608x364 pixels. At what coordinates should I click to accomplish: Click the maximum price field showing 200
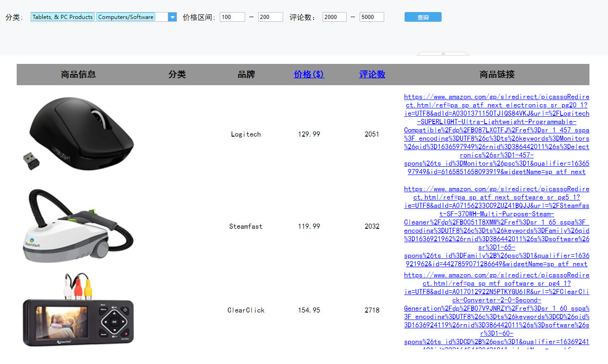[x=271, y=17]
